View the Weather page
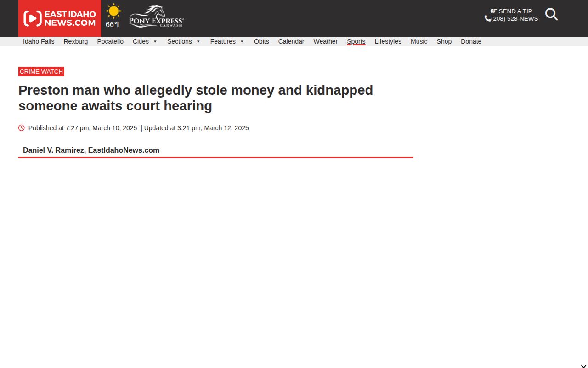588x368 pixels. (x=326, y=41)
